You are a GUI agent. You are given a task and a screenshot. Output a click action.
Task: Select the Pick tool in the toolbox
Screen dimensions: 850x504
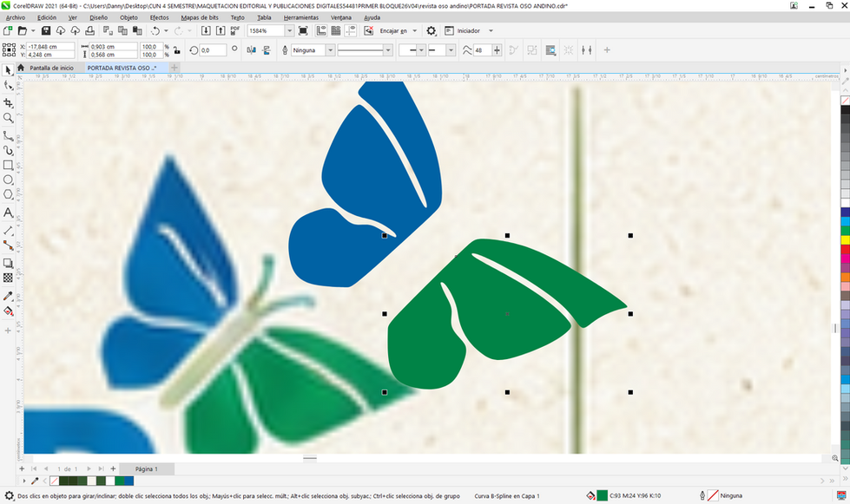tap(8, 70)
